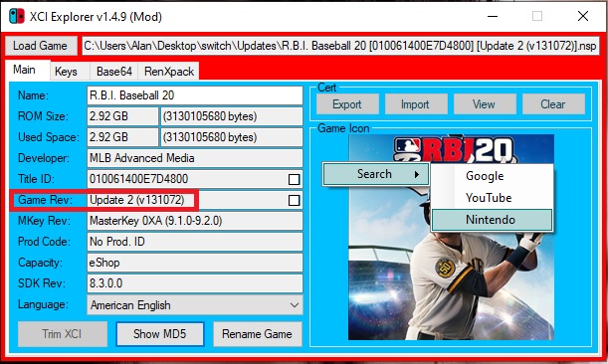Click the ROM Size bytes value field
Image resolution: width=608 pixels, height=364 pixels.
[x=232, y=116]
